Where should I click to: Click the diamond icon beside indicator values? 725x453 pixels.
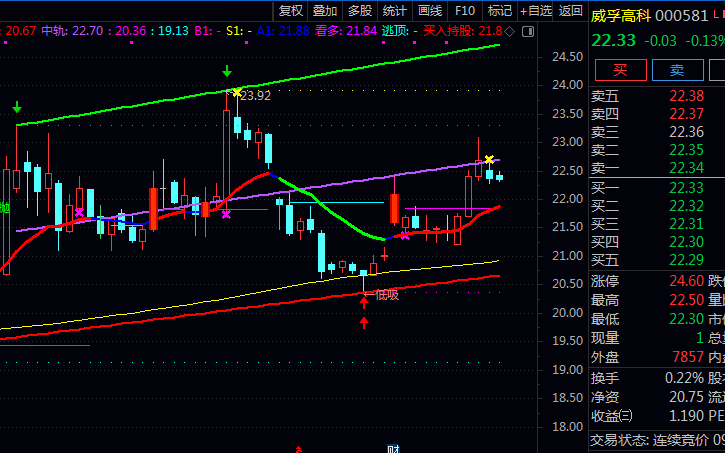pos(509,31)
